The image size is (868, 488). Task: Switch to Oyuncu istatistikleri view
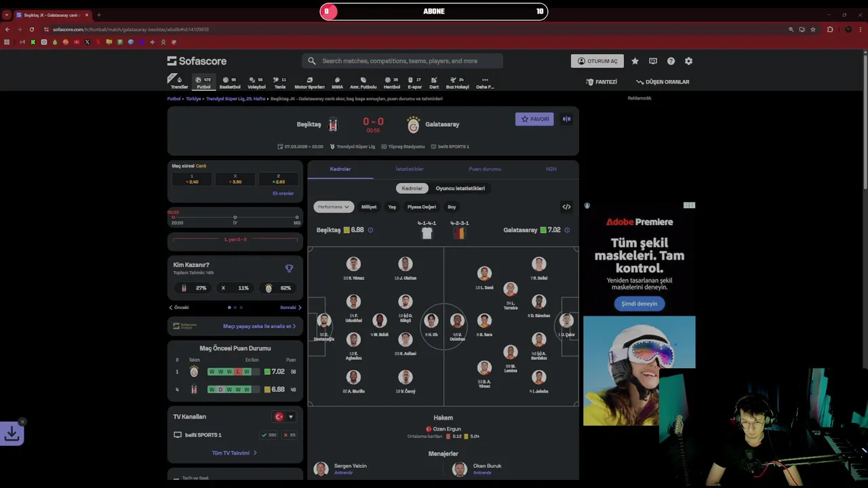[460, 188]
